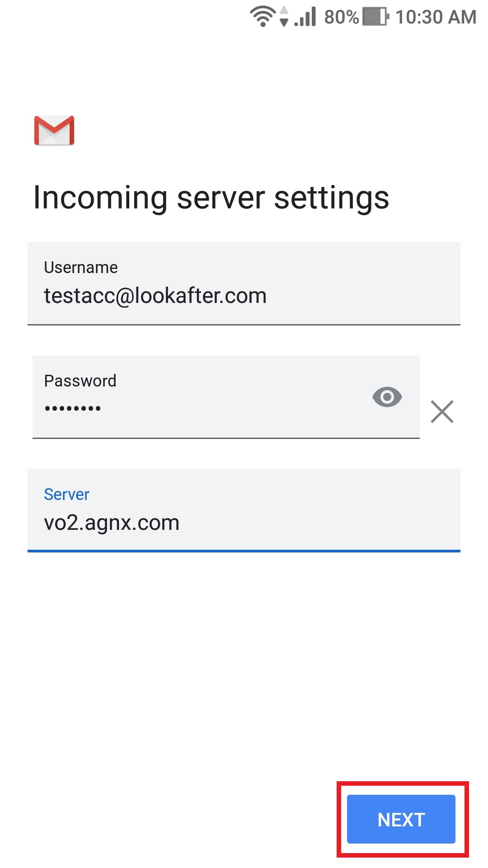
Task: Tap the data transfer arrows indicator
Action: pos(284,16)
